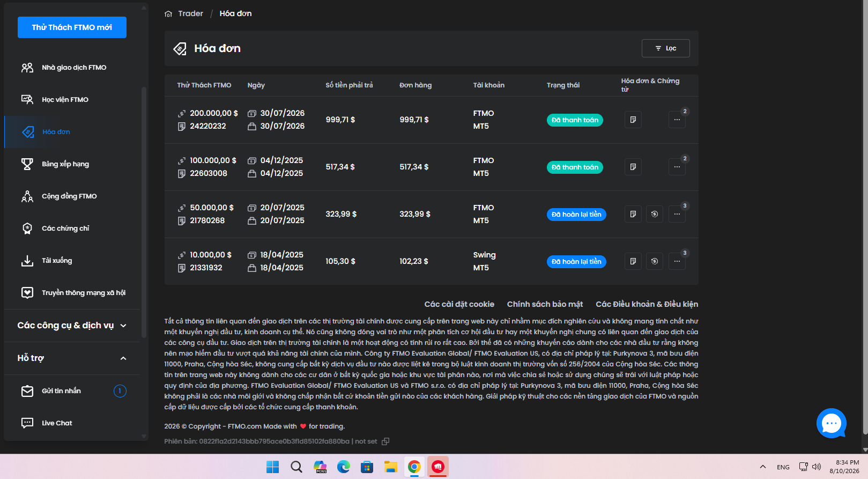This screenshot has width=868, height=479.
Task: Click the Lọc filter button
Action: [666, 48]
